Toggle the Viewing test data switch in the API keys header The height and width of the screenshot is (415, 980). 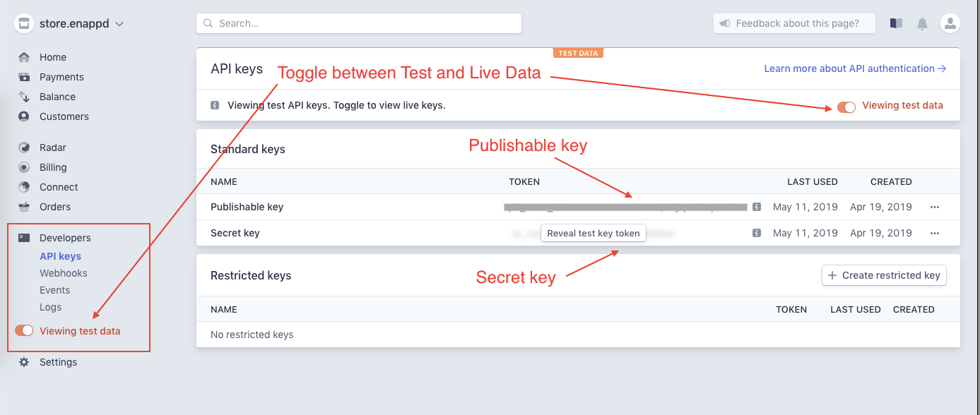pos(846,106)
